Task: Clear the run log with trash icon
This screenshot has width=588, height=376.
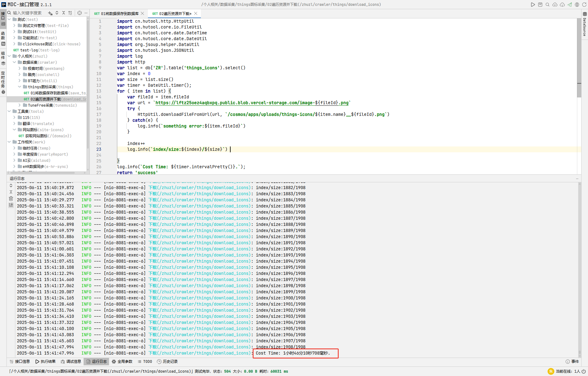Action: pyautogui.click(x=11, y=199)
